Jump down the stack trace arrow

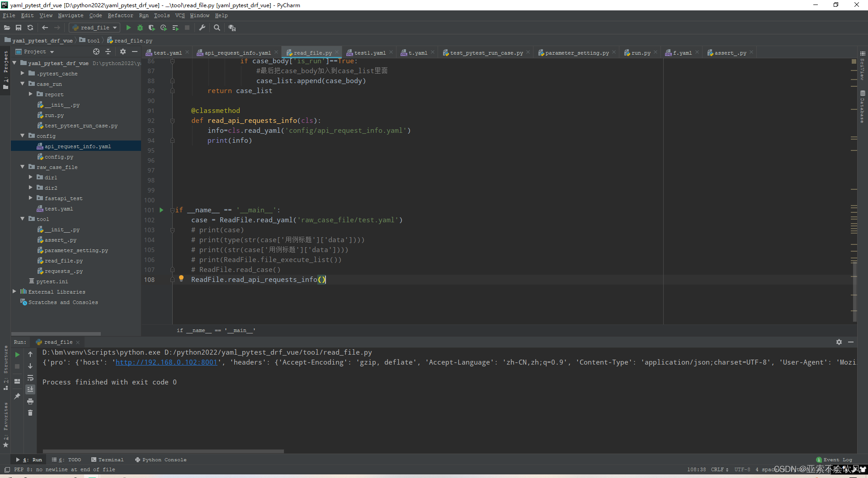click(30, 366)
